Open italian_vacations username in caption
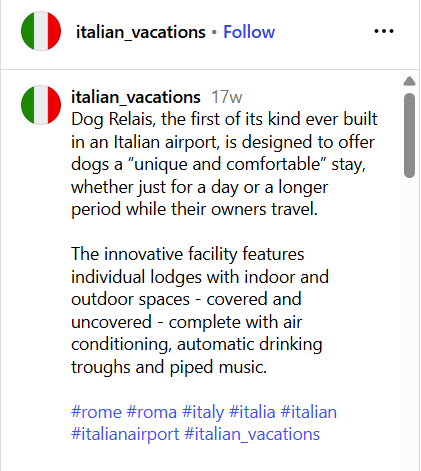Image resolution: width=421 pixels, height=471 pixels. [x=136, y=97]
